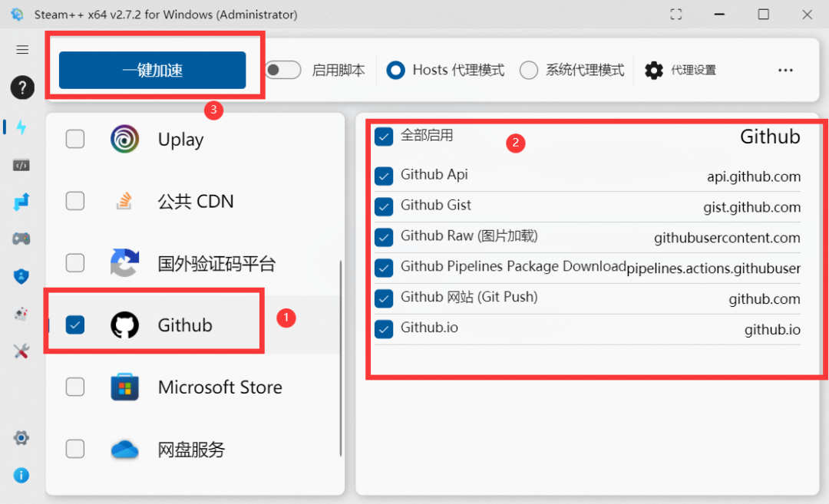Check the 国外验证码平台 checkbox
829x504 pixels.
pos(75,262)
